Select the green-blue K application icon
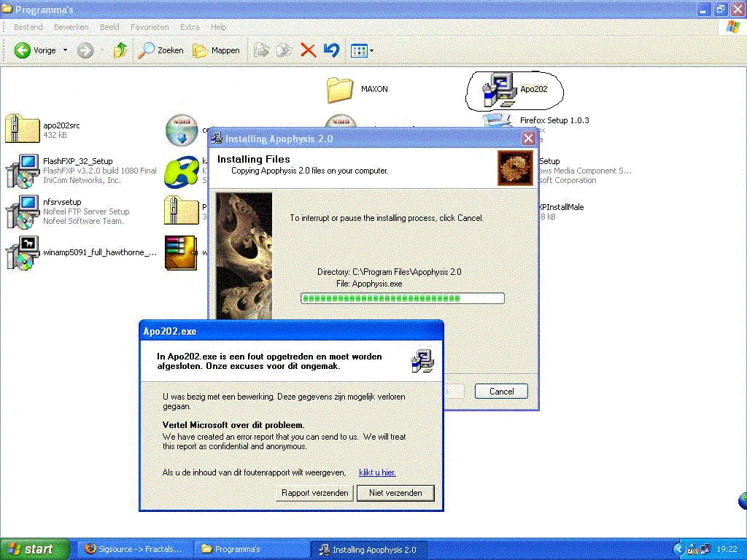This screenshot has height=560, width=747. click(182, 172)
